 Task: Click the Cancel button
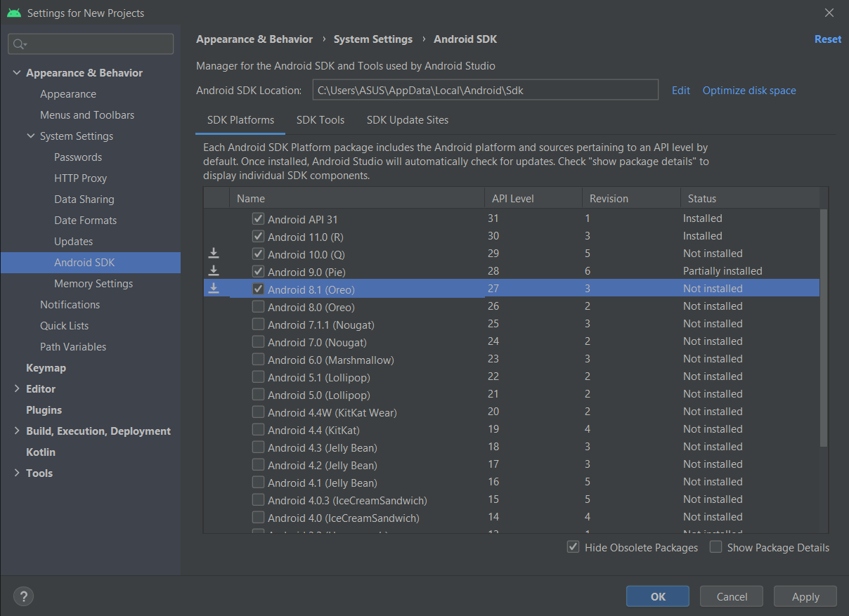tap(732, 596)
